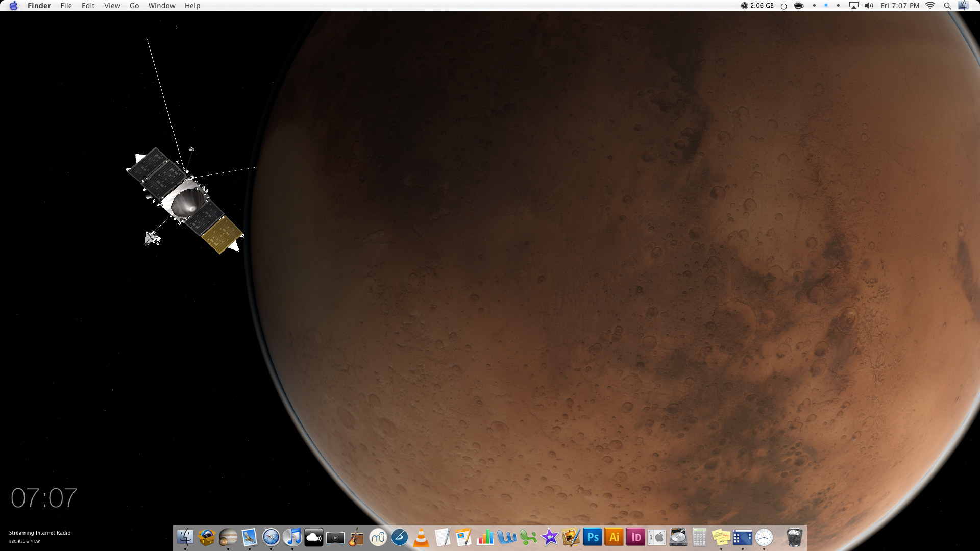The image size is (980, 551).
Task: Open Mail stamp icon in Dock
Action: click(250, 537)
